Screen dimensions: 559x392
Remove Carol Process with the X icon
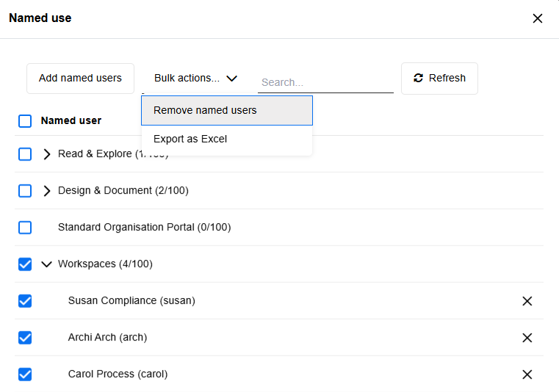[x=527, y=374]
